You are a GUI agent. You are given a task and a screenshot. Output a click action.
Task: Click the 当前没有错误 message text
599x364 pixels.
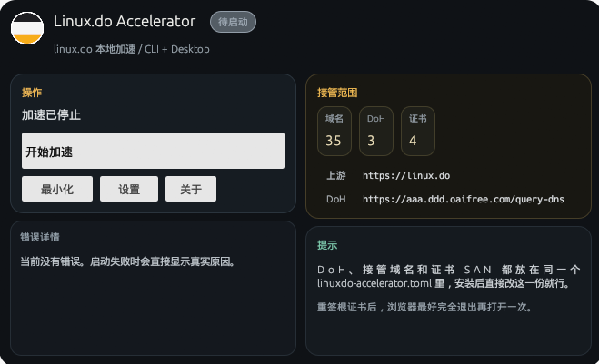127,261
